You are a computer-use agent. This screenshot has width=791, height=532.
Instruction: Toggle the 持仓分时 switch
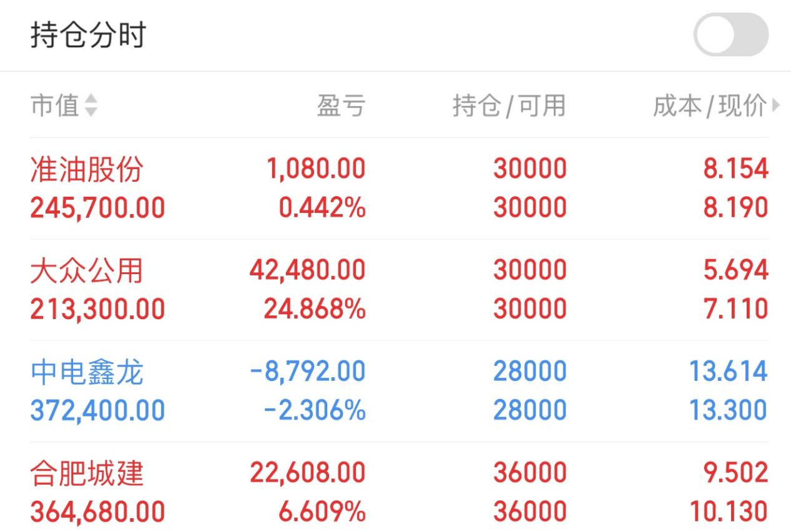pos(730,34)
